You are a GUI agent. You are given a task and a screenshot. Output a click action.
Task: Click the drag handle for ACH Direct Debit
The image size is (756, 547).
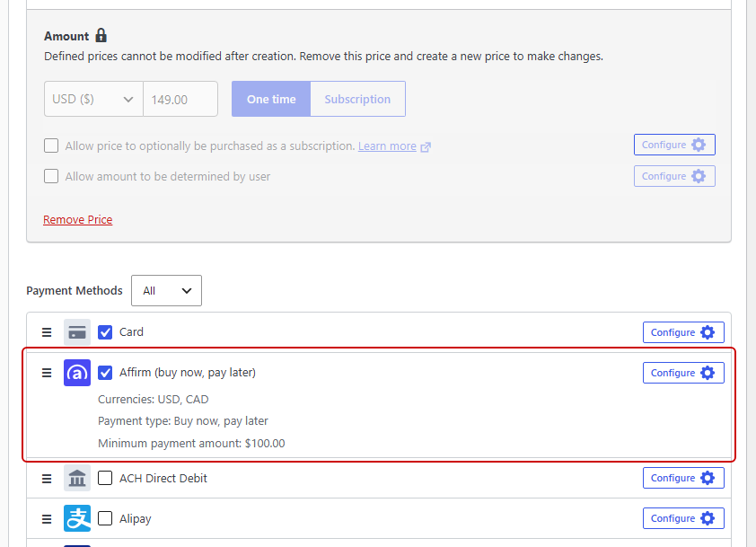click(x=47, y=479)
